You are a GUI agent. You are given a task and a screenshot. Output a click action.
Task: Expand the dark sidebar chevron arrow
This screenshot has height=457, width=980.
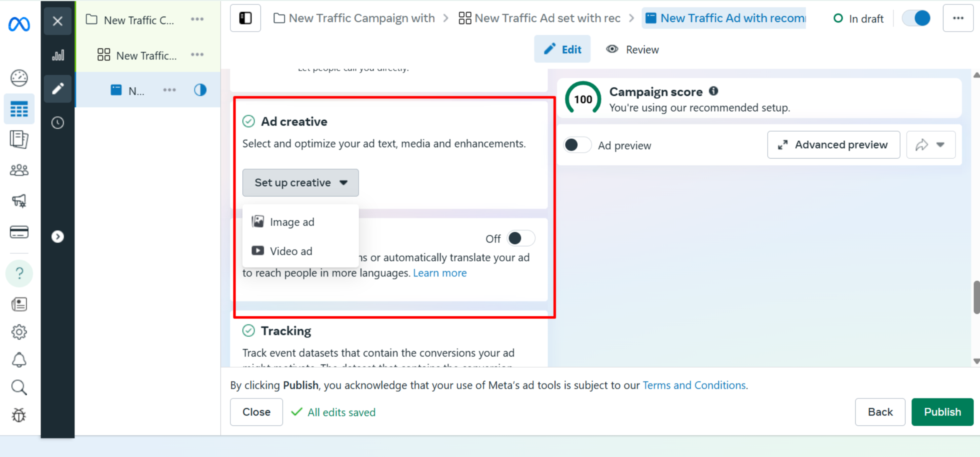(58, 237)
